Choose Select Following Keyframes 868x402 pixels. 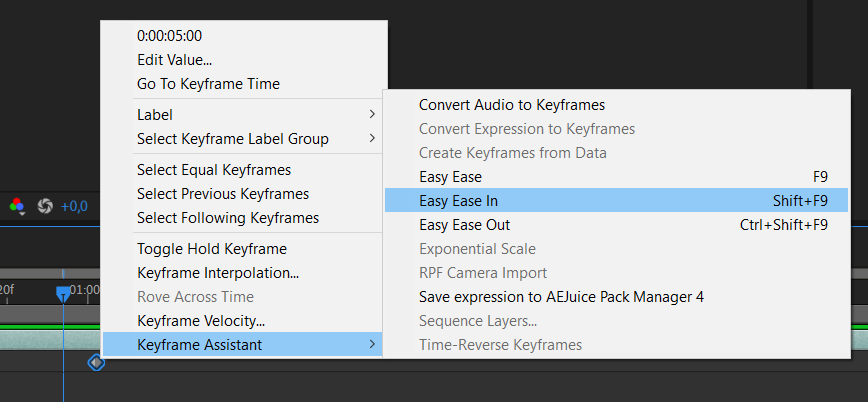(x=228, y=218)
